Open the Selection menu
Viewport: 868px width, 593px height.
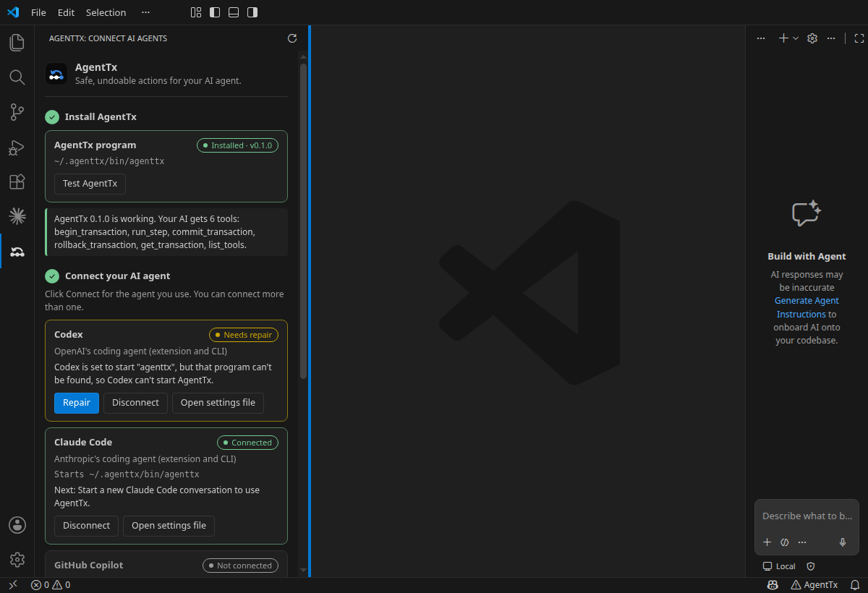click(106, 12)
